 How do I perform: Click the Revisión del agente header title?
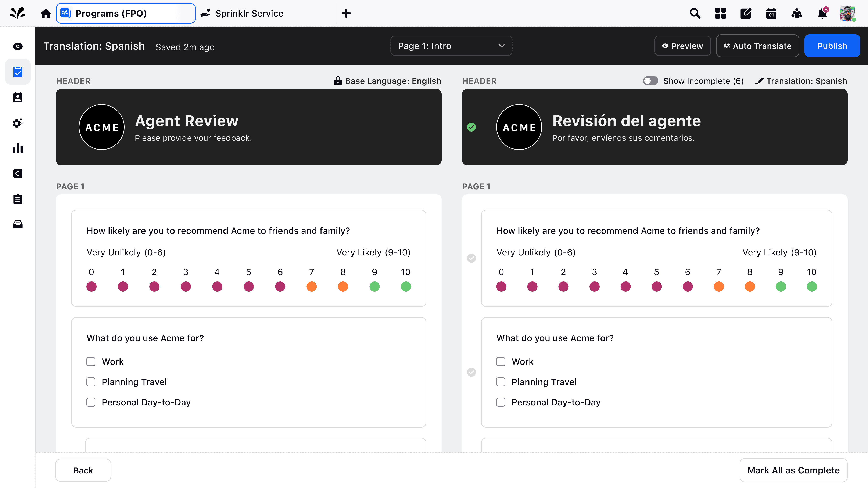click(x=626, y=121)
